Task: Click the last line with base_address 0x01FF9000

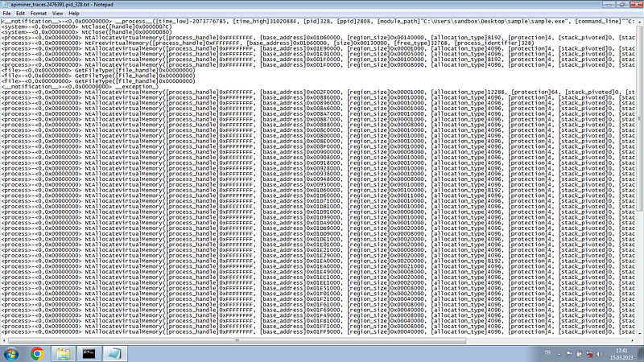Action: [318, 331]
